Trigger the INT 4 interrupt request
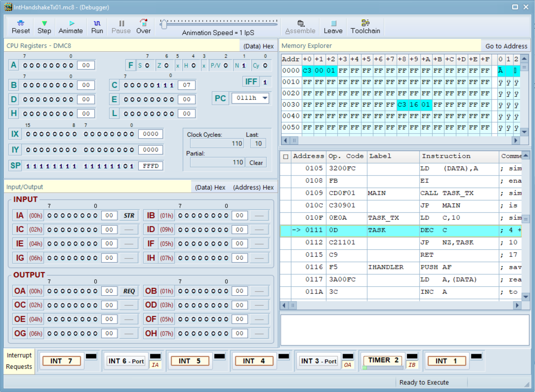Screen dimensions: 535x392 pos(254,361)
